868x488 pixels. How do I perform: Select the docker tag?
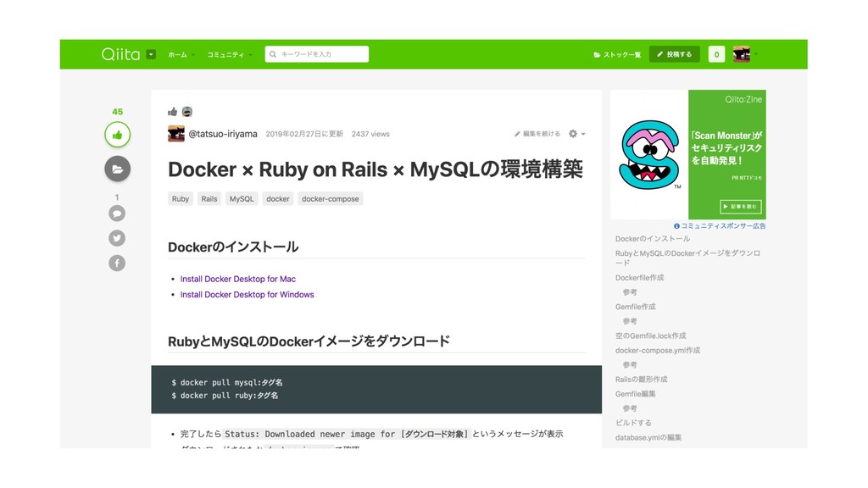(x=278, y=198)
